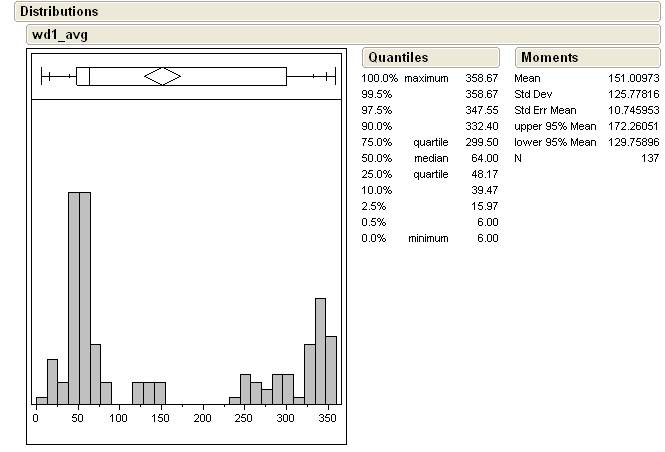Collapse the wd1_avg report section
Image resolution: width=665 pixels, height=452 pixels.
coord(60,35)
